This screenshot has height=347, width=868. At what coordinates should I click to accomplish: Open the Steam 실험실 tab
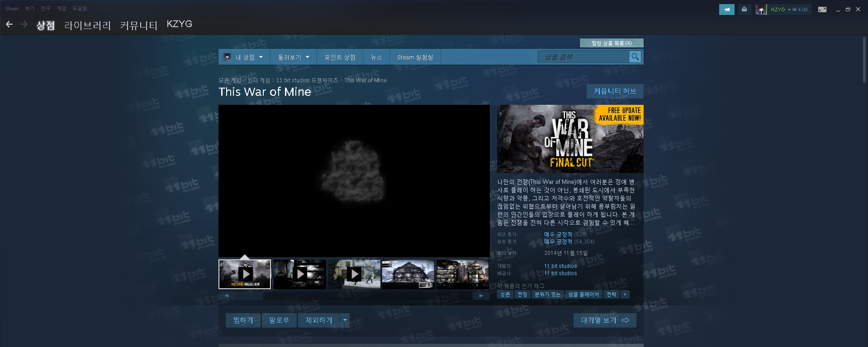[x=415, y=57]
